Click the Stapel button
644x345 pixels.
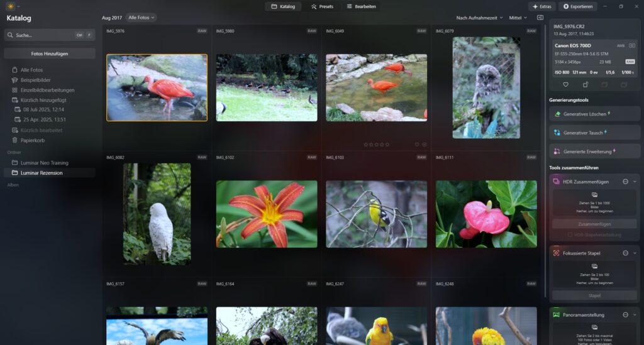pyautogui.click(x=594, y=295)
